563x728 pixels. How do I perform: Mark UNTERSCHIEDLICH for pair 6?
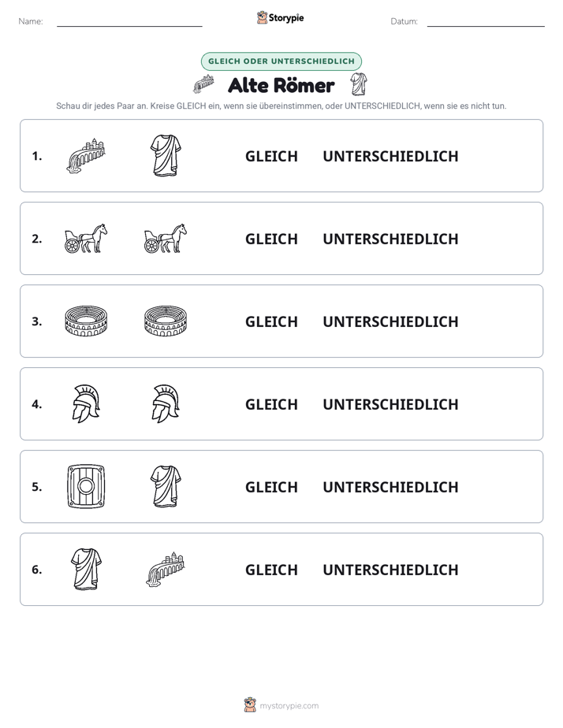[390, 569]
